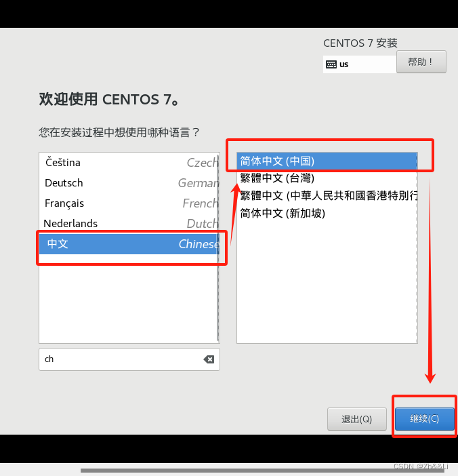
Task: Select locale 简体中文 (新加坡)
Action: [327, 214]
